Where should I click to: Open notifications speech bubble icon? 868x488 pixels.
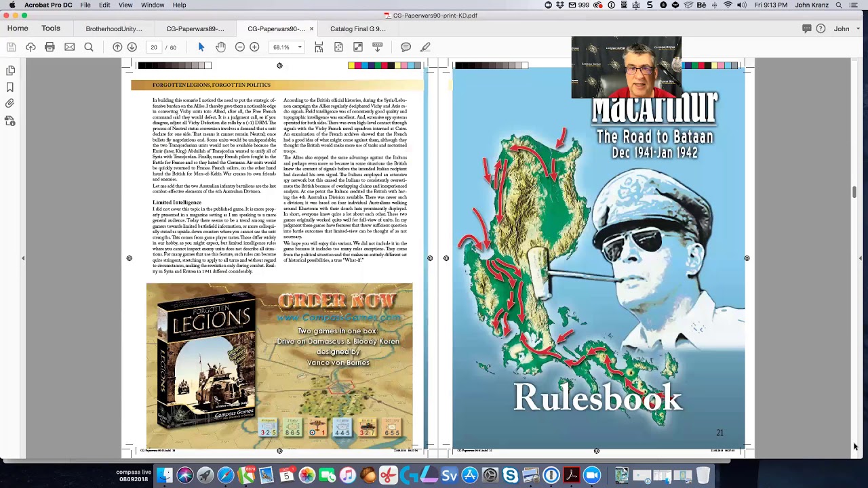point(807,28)
